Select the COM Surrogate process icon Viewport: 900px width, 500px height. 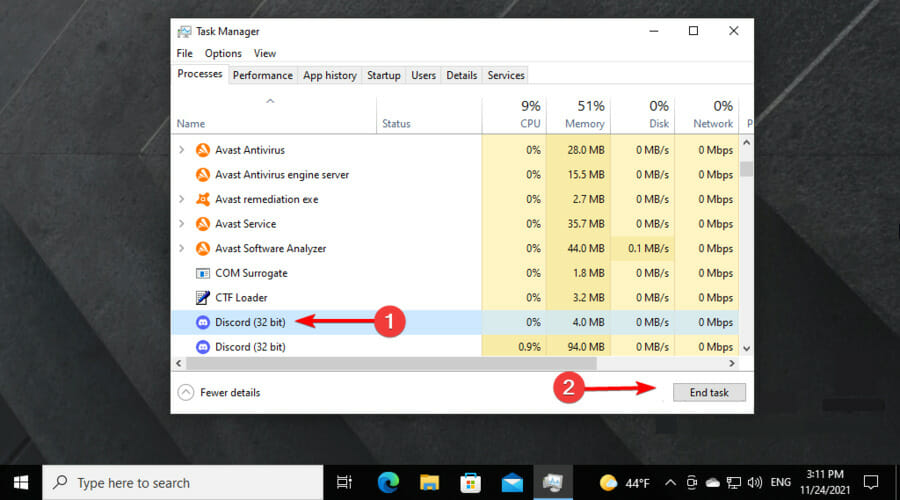click(203, 273)
